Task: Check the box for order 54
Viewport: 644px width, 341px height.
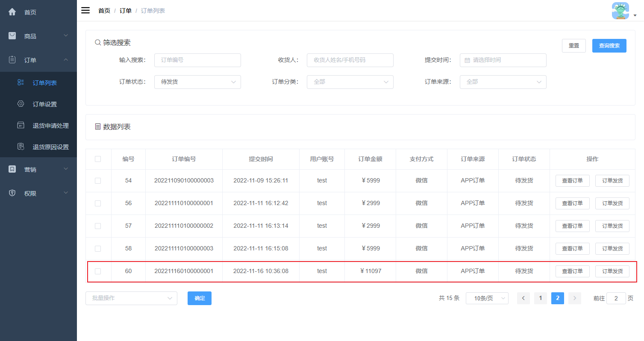Action: click(98, 181)
